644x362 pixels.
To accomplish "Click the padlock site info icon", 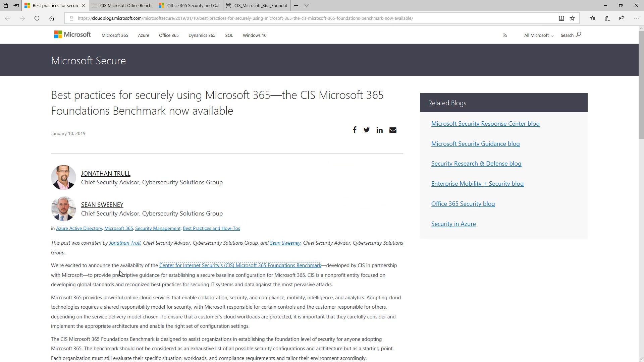I will [x=71, y=18].
